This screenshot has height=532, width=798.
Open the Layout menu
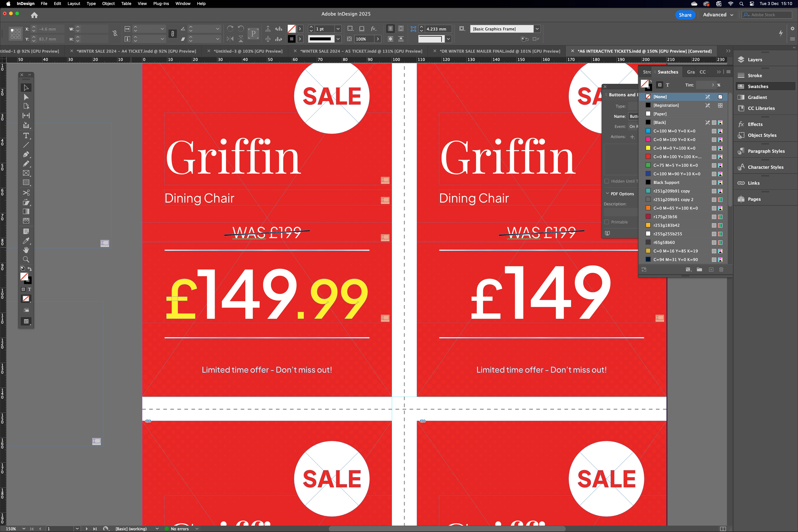click(74, 3)
